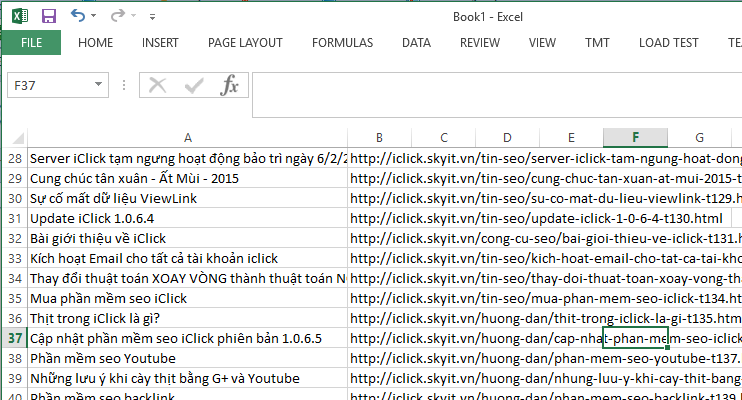Select row 30 header
The height and width of the screenshot is (400, 742).
pyautogui.click(x=15, y=198)
